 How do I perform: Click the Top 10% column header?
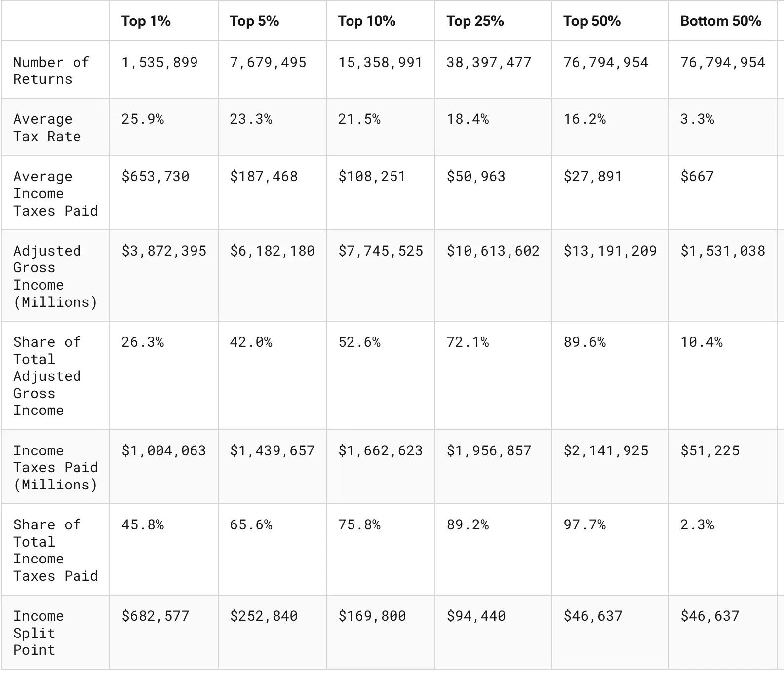366,21
